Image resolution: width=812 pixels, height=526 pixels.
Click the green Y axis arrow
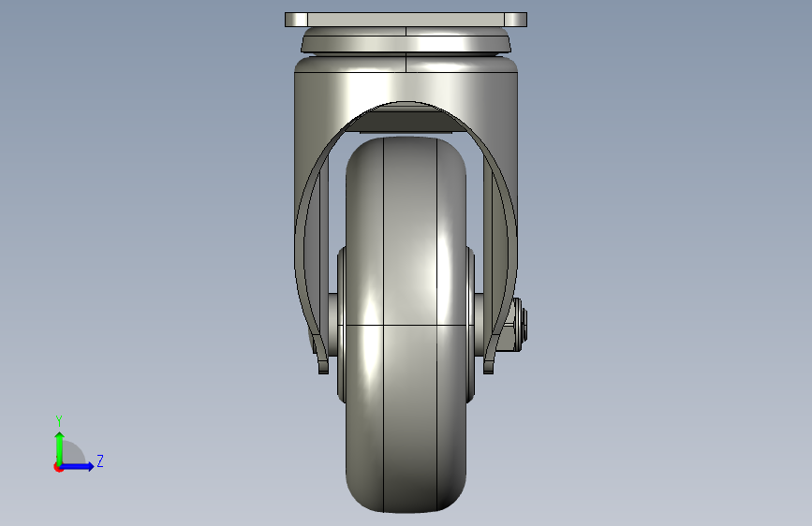(59, 448)
